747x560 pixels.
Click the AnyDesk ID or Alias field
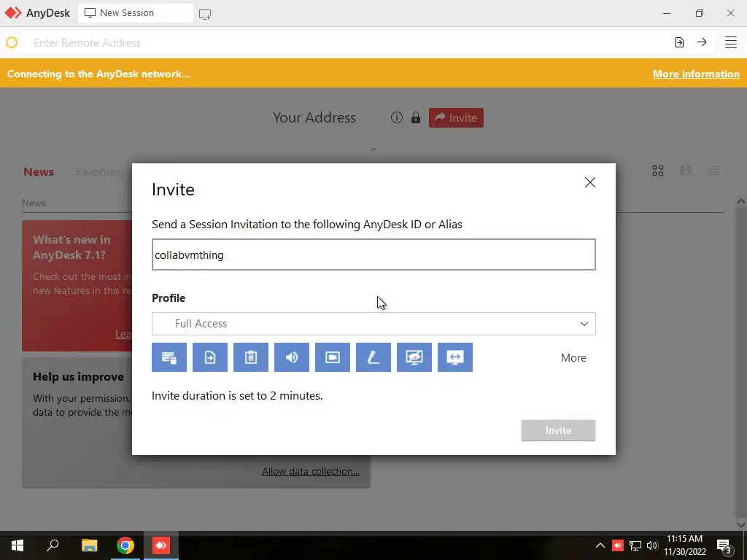[373, 254]
